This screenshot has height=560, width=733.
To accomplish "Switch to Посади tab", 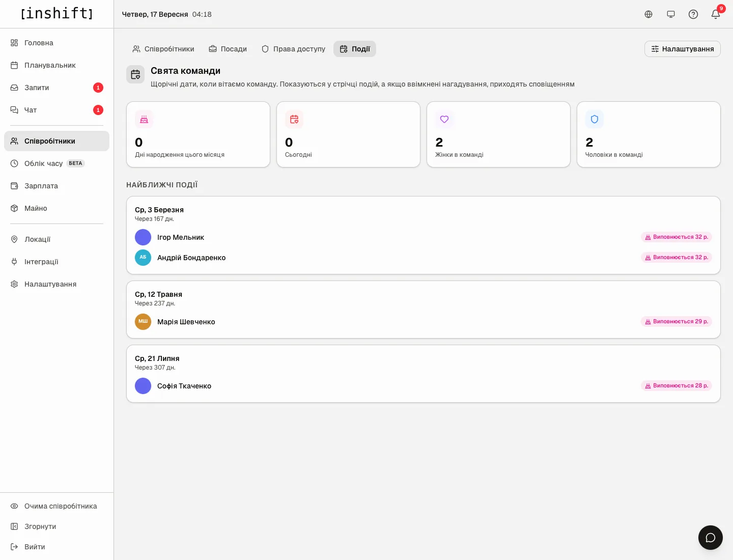I will pos(228,49).
